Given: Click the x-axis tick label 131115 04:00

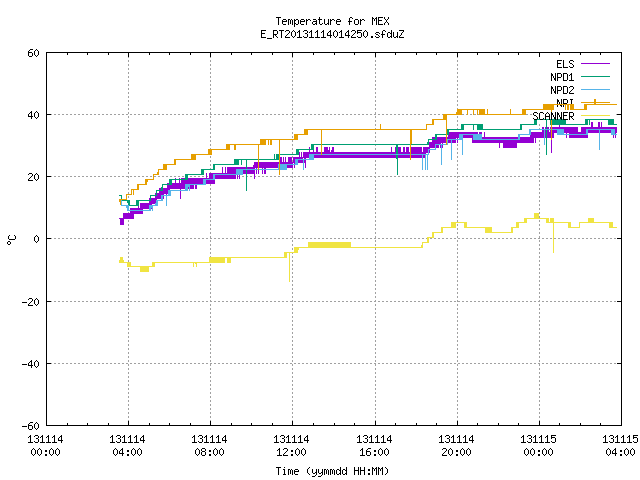Looking at the screenshot, I should click(620, 446).
